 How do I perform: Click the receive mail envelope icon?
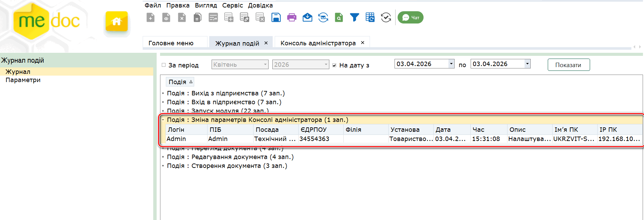[307, 17]
